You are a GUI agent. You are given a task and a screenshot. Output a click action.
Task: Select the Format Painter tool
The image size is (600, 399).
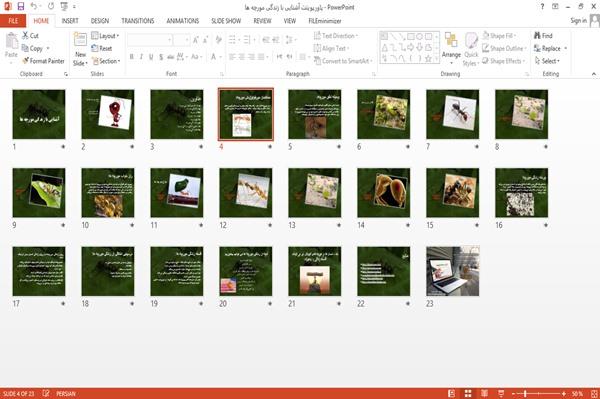click(43, 61)
